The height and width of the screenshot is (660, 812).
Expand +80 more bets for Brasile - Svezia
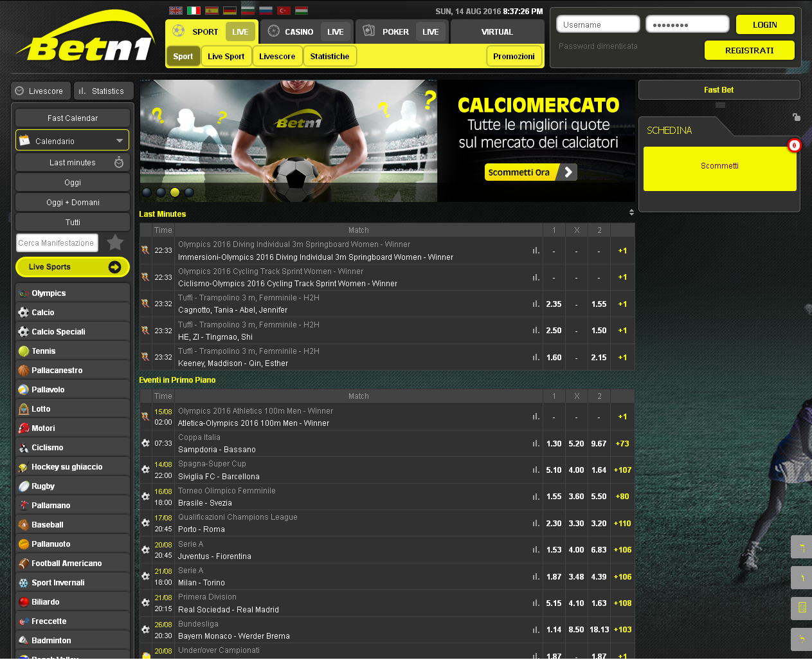click(622, 496)
